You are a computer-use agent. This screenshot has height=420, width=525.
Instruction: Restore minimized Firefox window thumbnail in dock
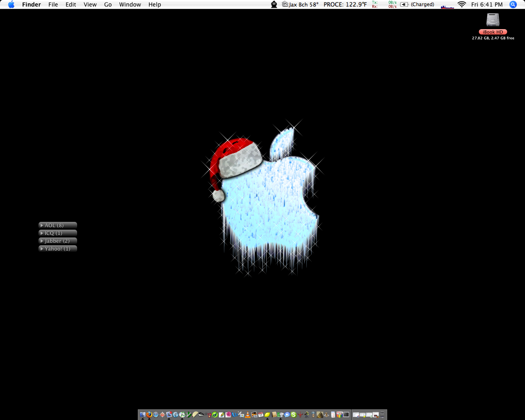(376, 415)
